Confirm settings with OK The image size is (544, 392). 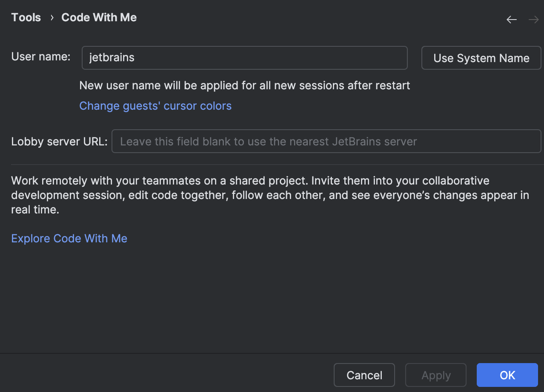507,375
